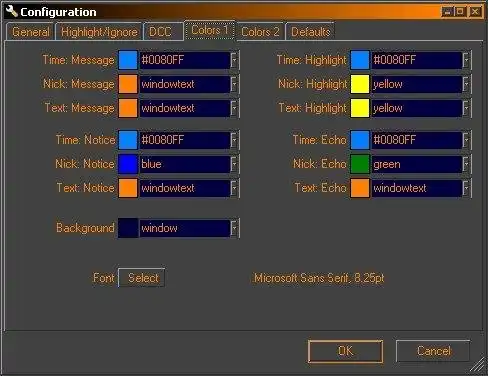Expand the Text: Echo dropdown arrow
Screen dimensions: 488x376
(467, 188)
